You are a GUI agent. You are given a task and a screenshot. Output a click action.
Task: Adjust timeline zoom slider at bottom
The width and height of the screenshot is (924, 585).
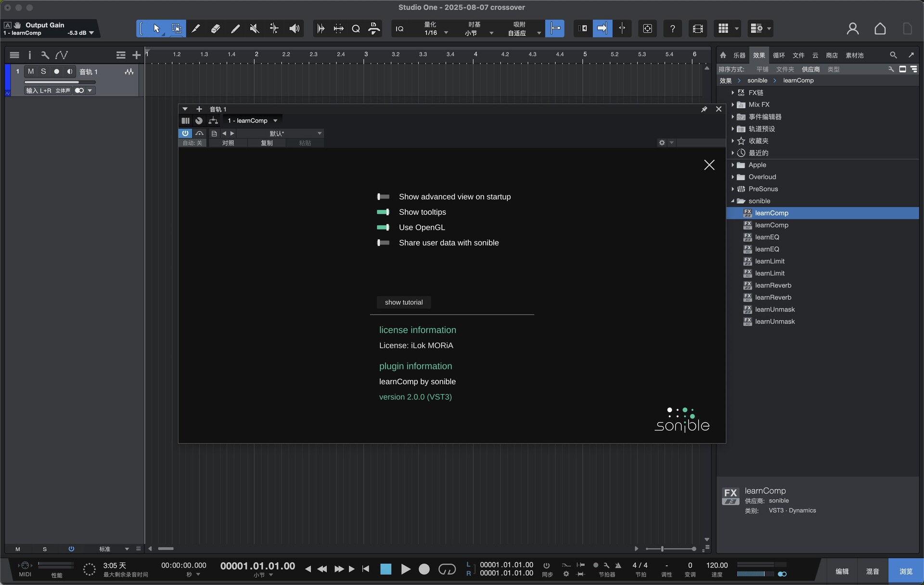[671, 549]
